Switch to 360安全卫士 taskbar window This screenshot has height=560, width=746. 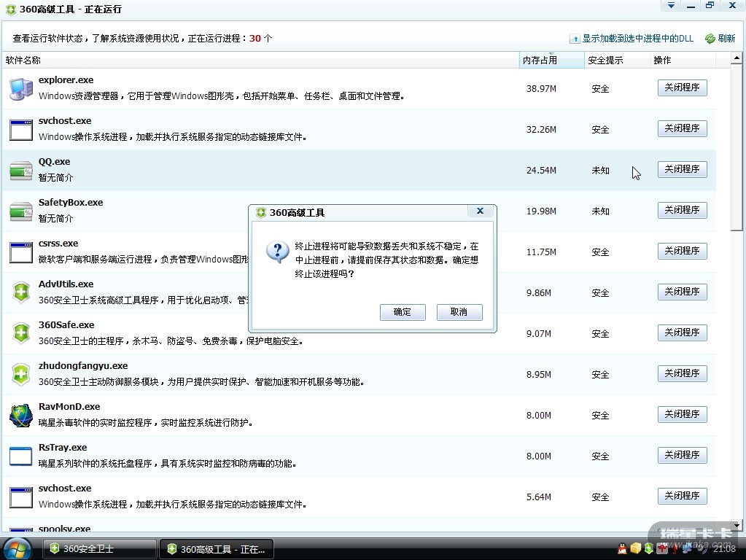99,549
